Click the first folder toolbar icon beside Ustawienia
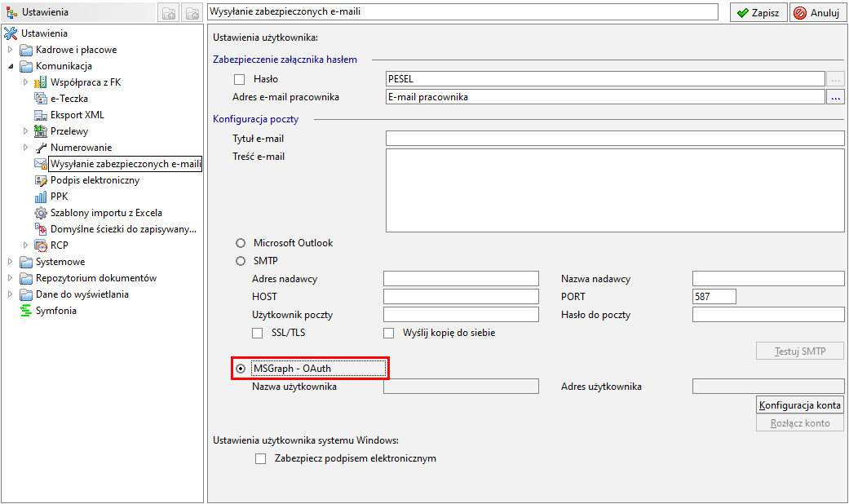Screen dimensions: 849x504 coord(169,12)
